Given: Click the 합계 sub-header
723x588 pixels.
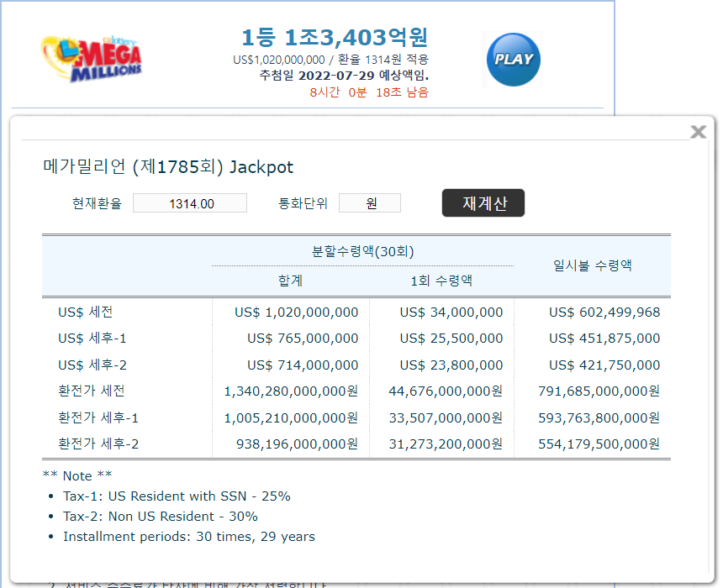Looking at the screenshot, I should click(x=291, y=281).
